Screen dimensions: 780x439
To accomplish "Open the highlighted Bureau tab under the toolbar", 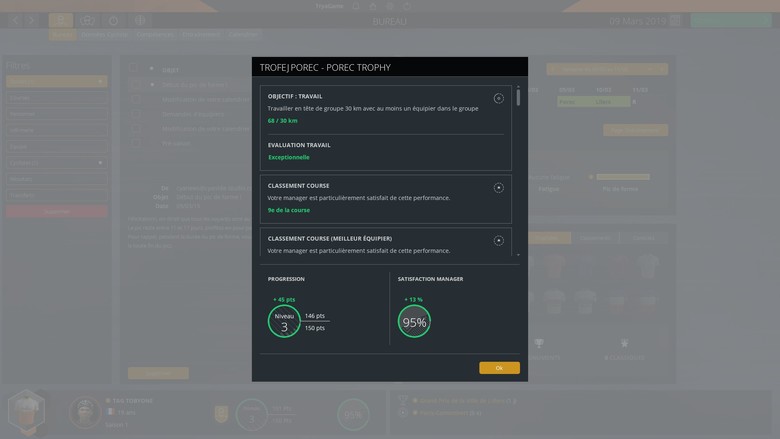I will 62,35.
